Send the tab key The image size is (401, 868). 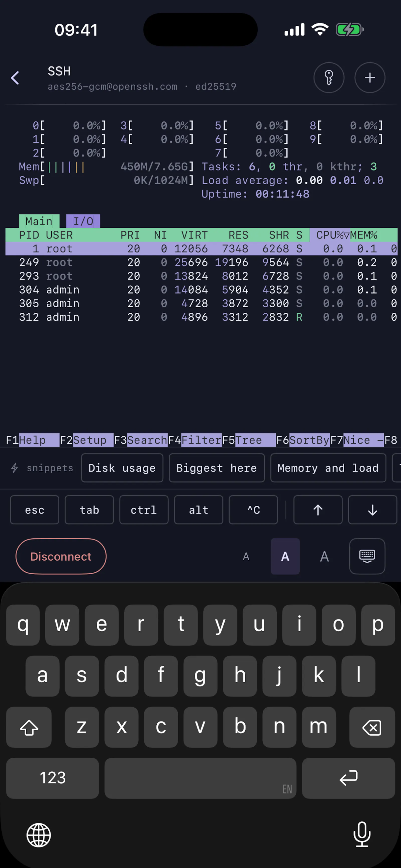coord(89,510)
